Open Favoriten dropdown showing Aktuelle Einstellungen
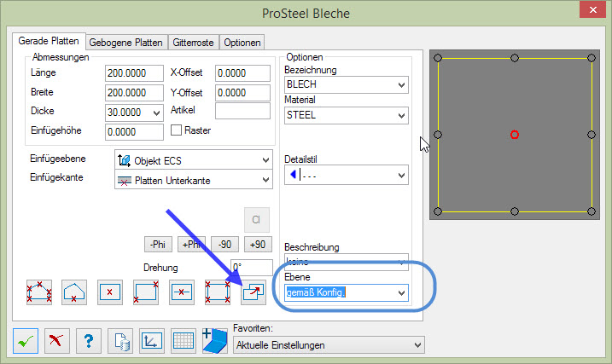This screenshot has width=612, height=364. coord(329,345)
